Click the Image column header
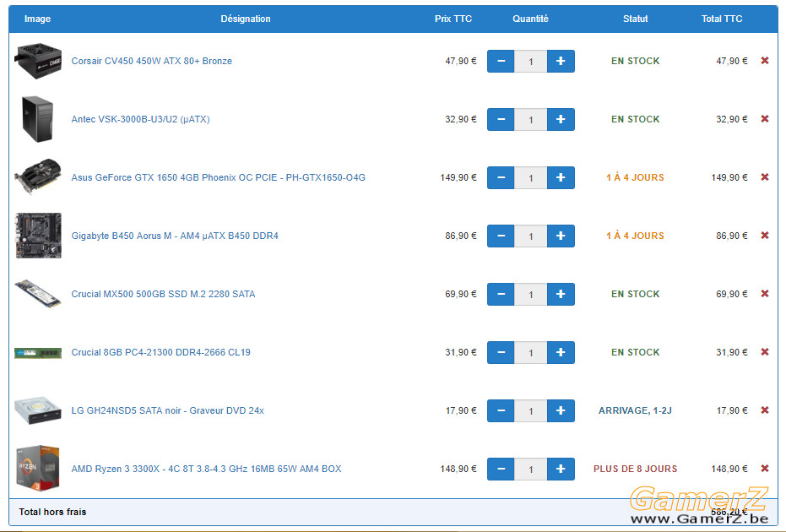786x532 pixels. [38, 19]
